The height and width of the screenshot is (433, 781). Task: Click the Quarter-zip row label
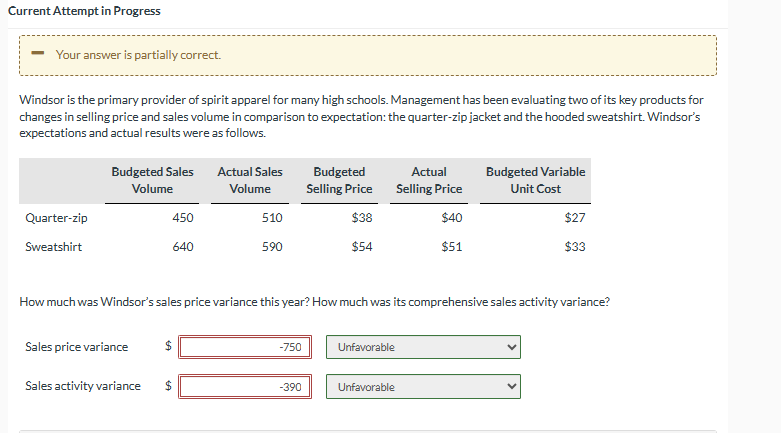[x=56, y=218]
